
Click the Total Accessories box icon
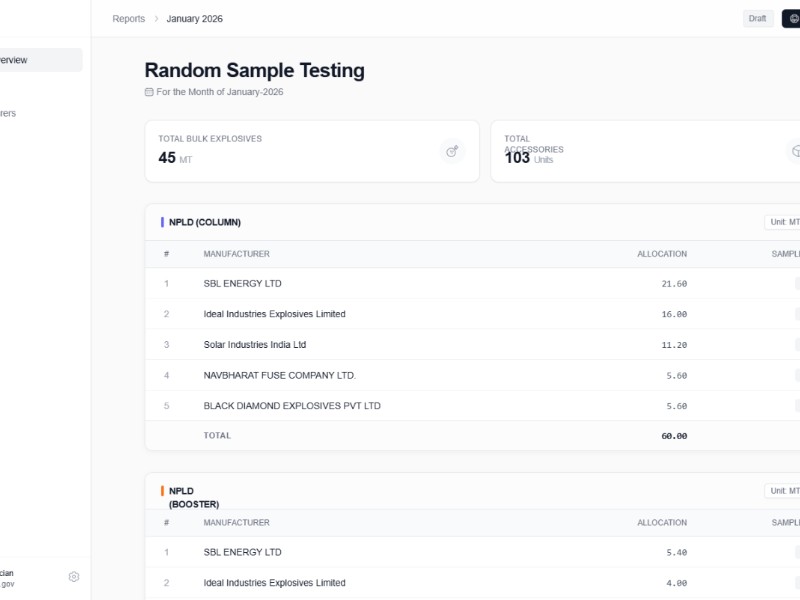(x=795, y=151)
